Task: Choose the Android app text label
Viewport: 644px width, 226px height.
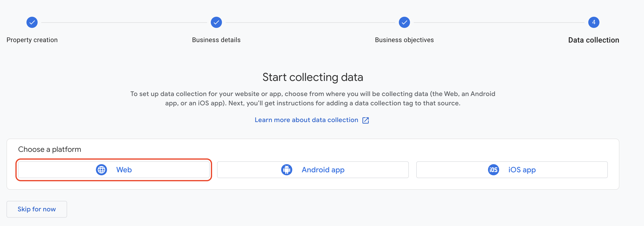Action: click(x=323, y=170)
